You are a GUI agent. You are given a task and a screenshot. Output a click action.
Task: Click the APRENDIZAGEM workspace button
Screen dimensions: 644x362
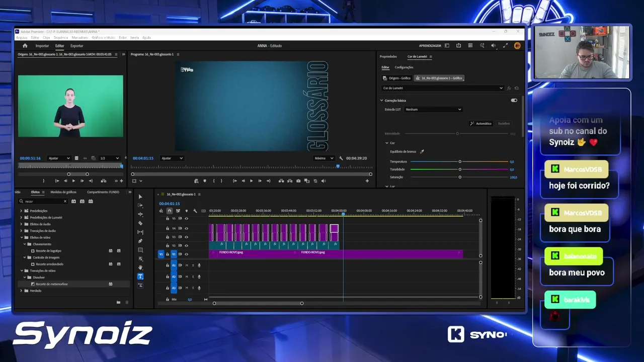tap(430, 46)
